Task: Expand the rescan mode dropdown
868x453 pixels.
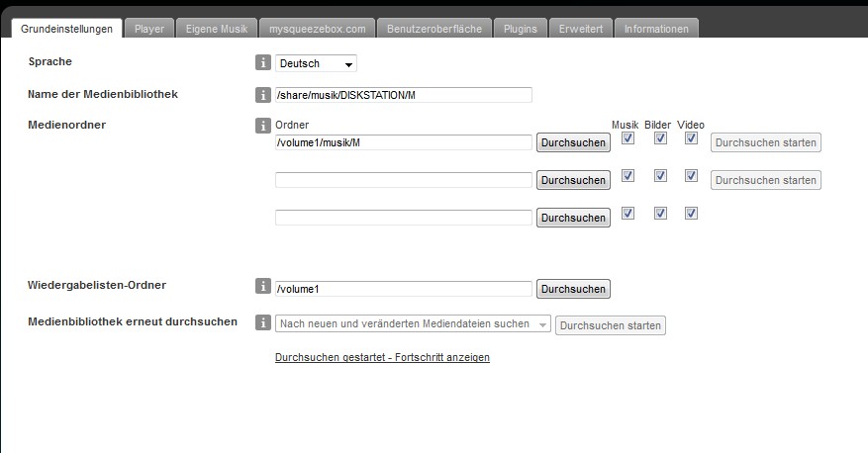Action: point(413,323)
